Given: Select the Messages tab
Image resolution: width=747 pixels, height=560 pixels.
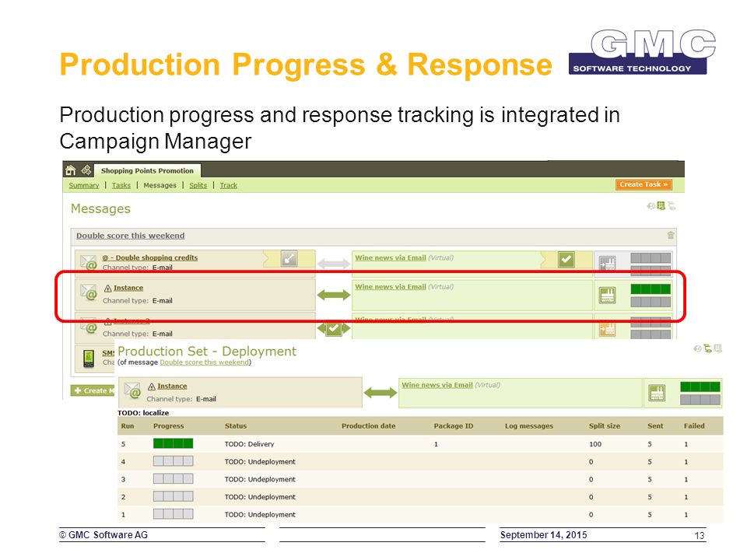Looking at the screenshot, I should (160, 185).
